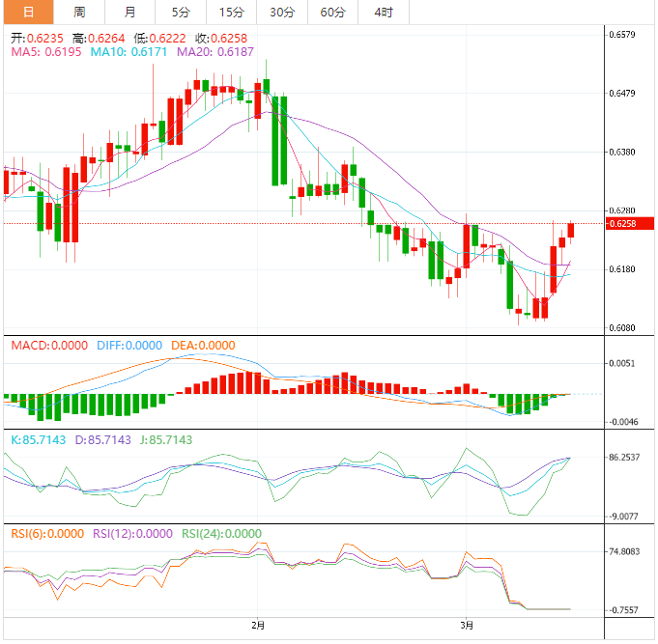Click the red current price tag 0.6258
Image resolution: width=658 pixels, height=644 pixels.
pos(630,223)
